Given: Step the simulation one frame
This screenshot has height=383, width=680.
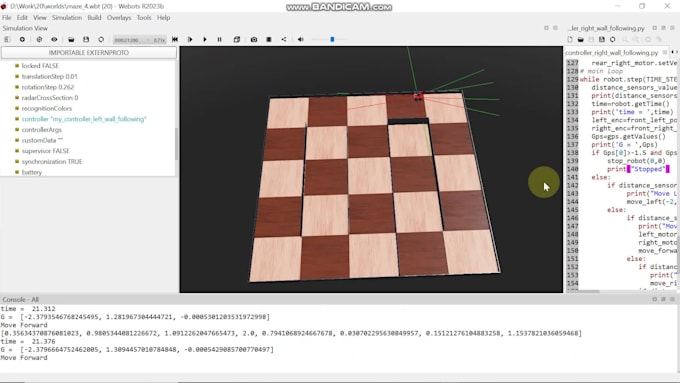Looking at the screenshot, I should (190, 39).
